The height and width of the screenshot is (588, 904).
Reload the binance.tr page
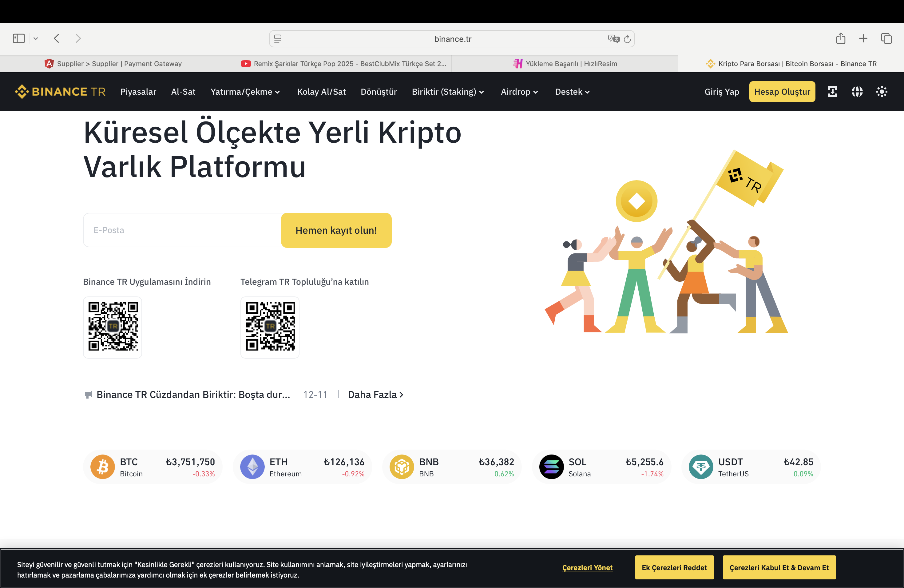[627, 39]
